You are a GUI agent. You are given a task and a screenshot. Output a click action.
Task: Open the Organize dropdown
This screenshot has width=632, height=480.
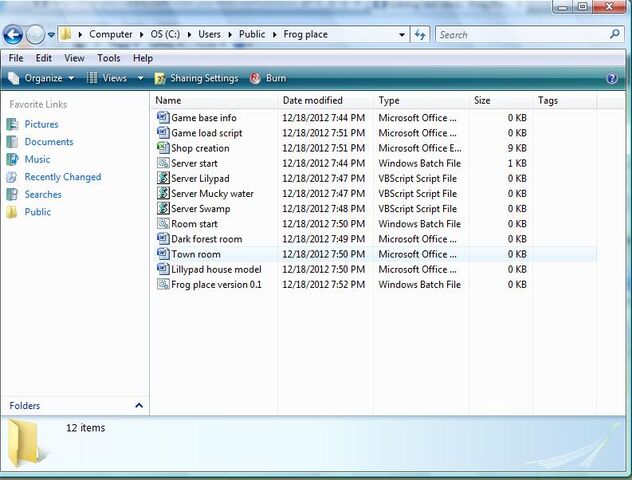[x=41, y=78]
